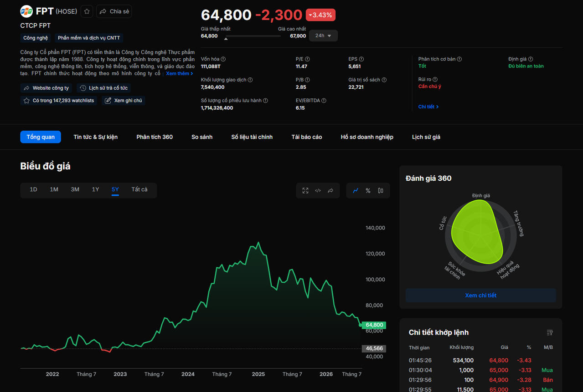583x392 pixels.
Task: Open filter icon in Chi tiết khớp lệnh
Action: (550, 332)
